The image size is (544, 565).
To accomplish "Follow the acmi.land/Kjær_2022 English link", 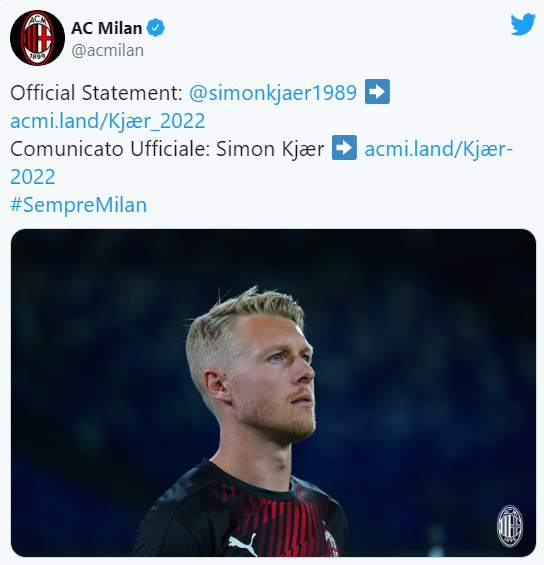I will pyautogui.click(x=108, y=121).
